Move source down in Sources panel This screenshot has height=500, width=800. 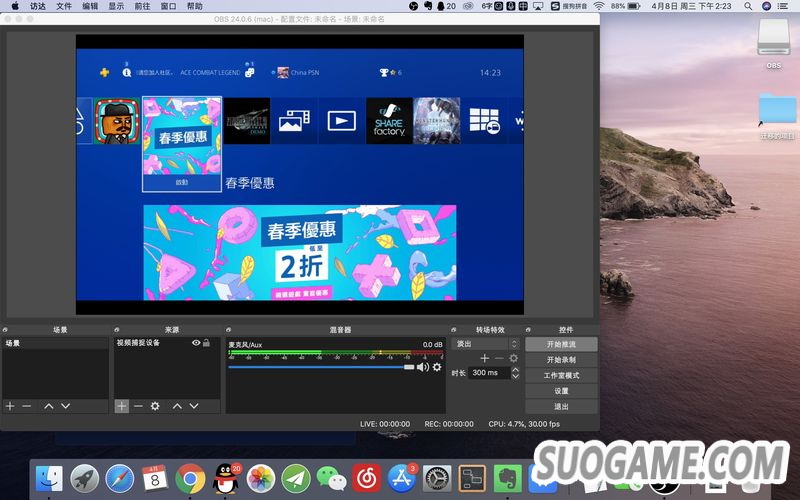[x=194, y=406]
